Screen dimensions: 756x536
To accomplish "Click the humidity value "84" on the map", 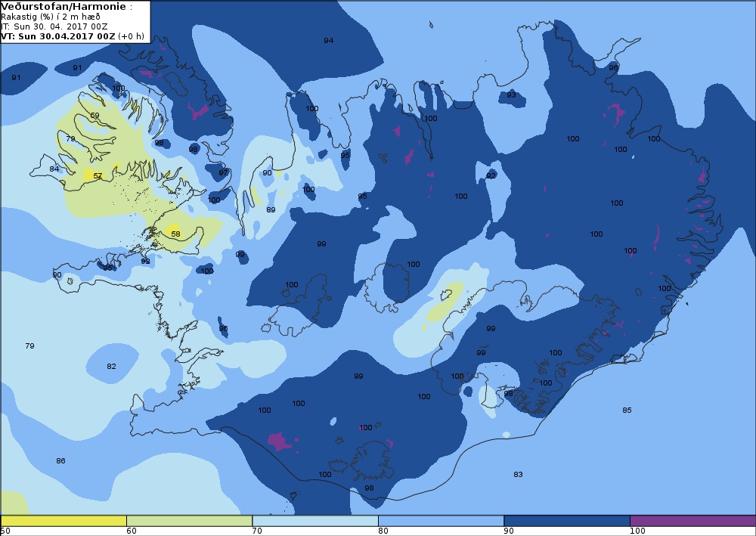I will coord(54,169).
